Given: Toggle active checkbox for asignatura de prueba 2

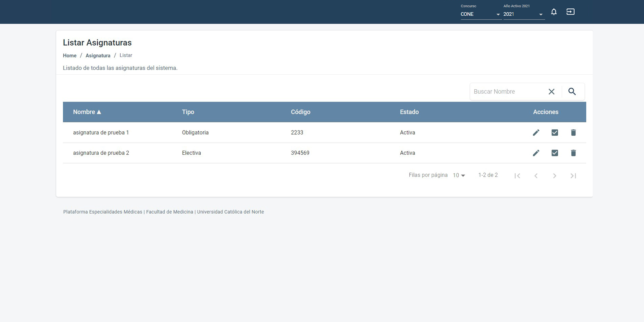Looking at the screenshot, I should click(554, 153).
